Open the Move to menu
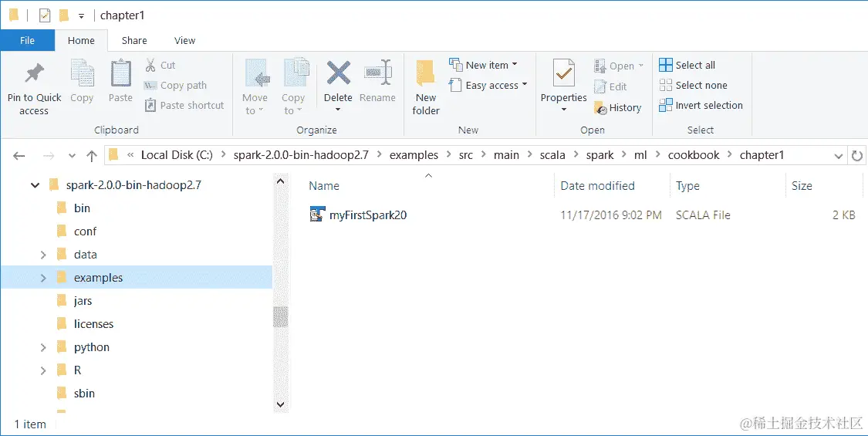 click(255, 87)
